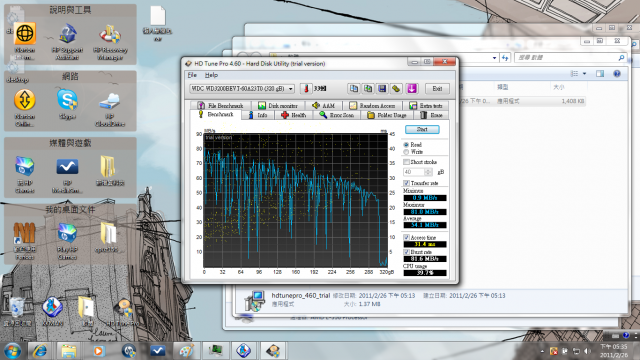The height and width of the screenshot is (360, 640).
Task: Enable the Short stroke checkbox
Action: click(x=406, y=162)
